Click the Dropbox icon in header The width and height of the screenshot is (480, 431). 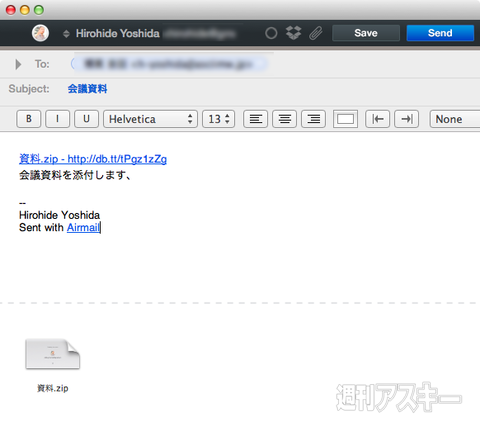[x=293, y=33]
